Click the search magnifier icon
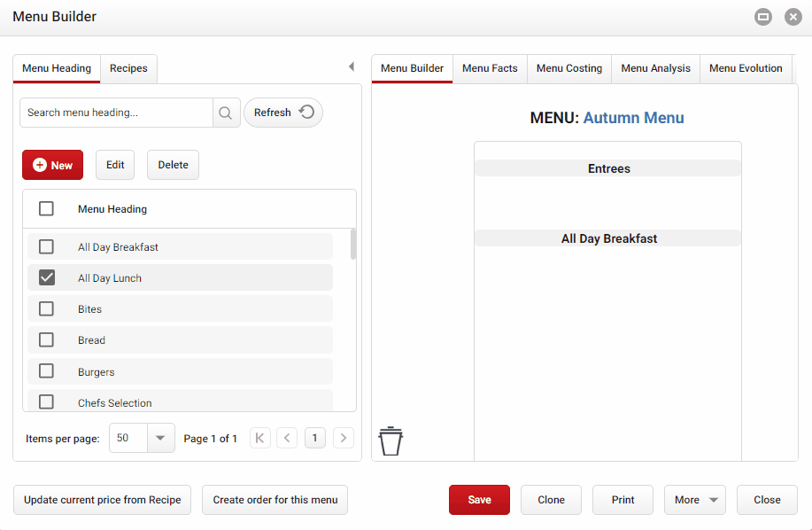 226,113
